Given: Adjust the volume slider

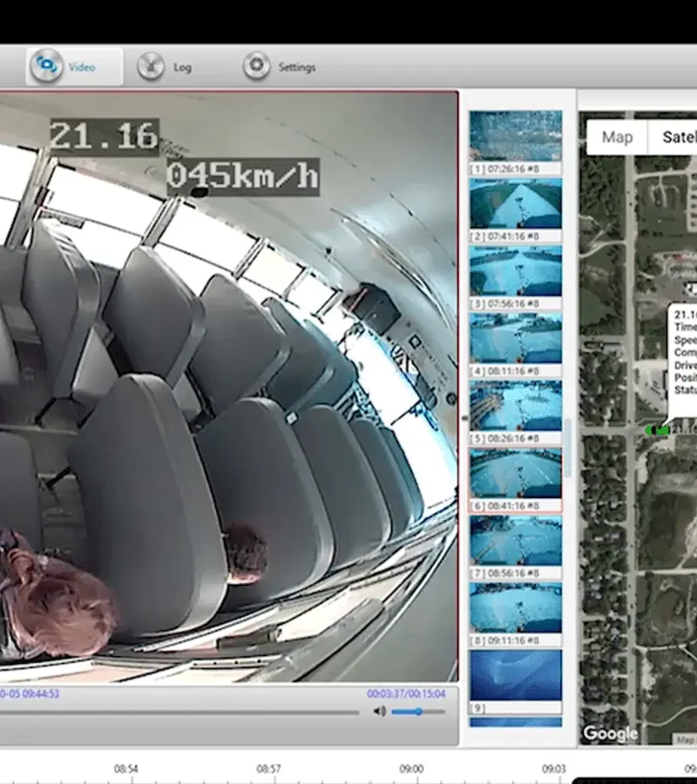Looking at the screenshot, I should 418,712.
